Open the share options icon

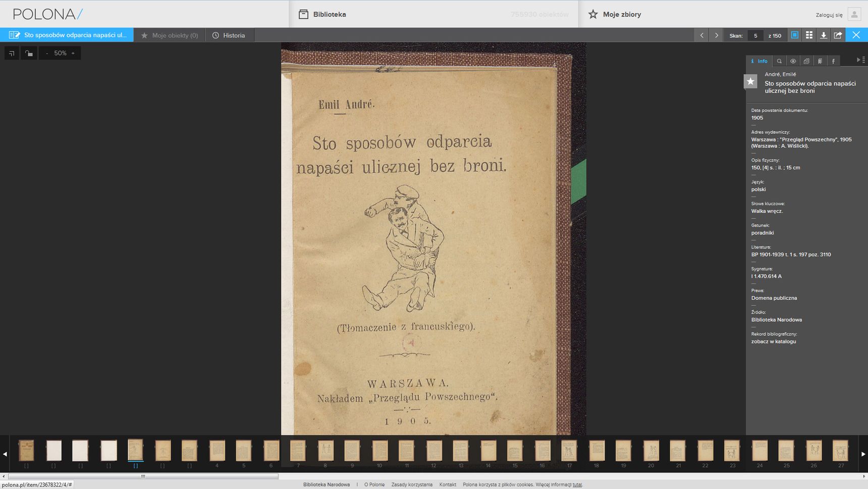[838, 35]
